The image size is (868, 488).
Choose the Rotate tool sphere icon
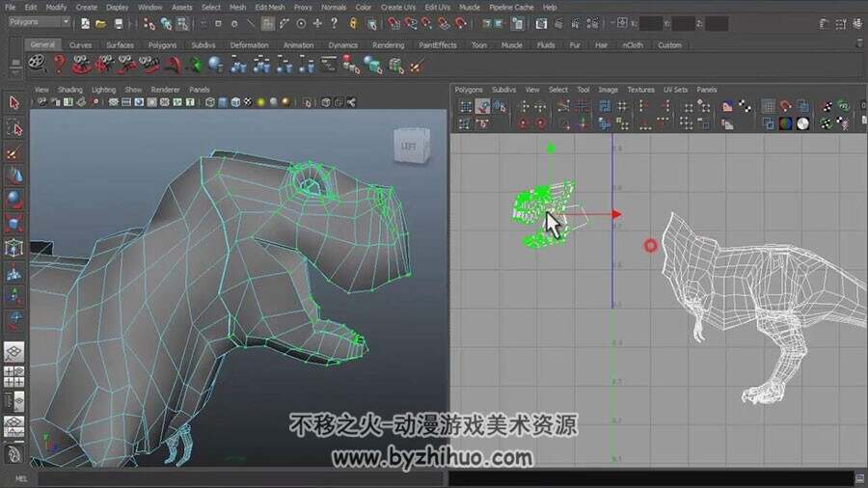[14, 200]
